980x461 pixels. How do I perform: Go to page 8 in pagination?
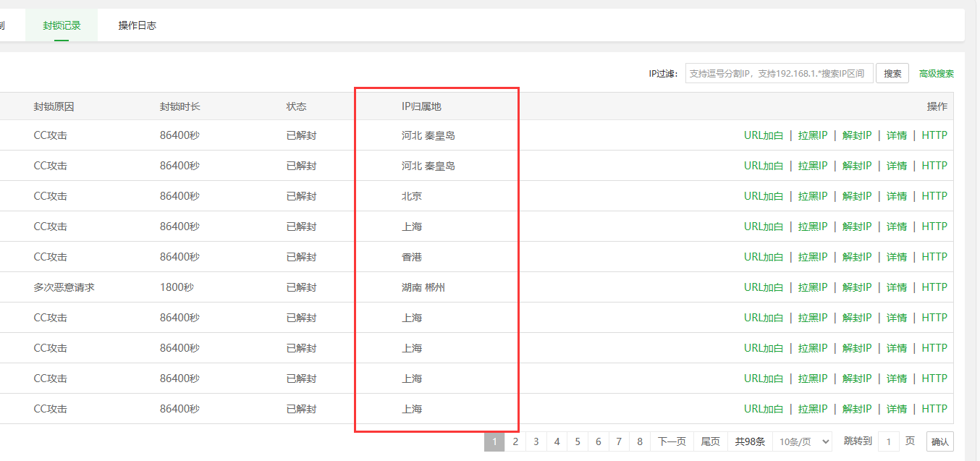640,441
